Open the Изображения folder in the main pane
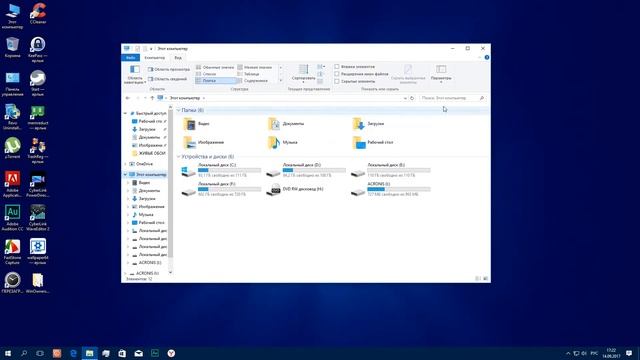Viewport: 640px width, 360px height. (204, 142)
